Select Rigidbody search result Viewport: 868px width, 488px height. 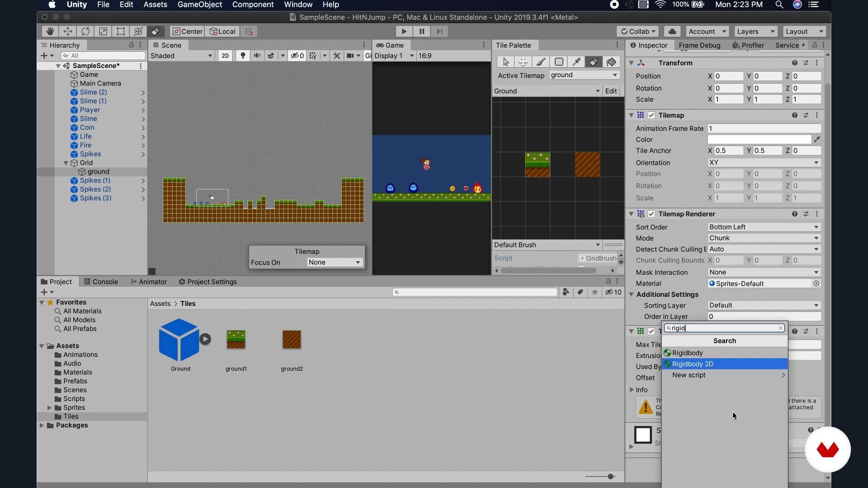(x=725, y=353)
